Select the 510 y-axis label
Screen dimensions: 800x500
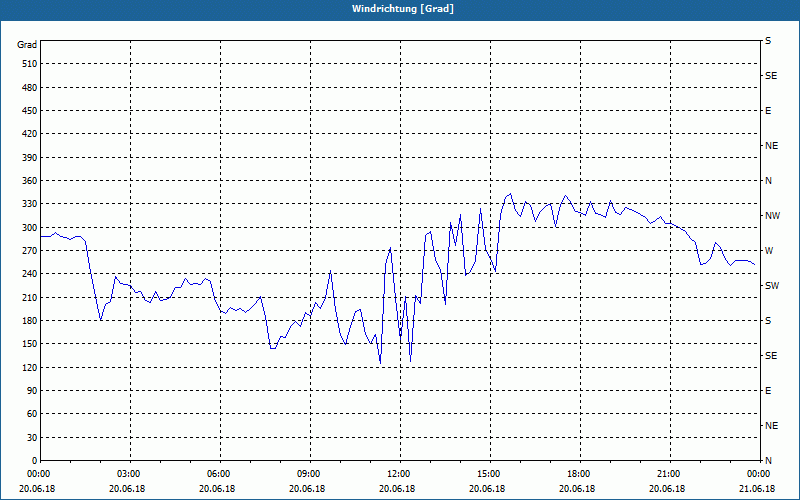tap(30, 64)
